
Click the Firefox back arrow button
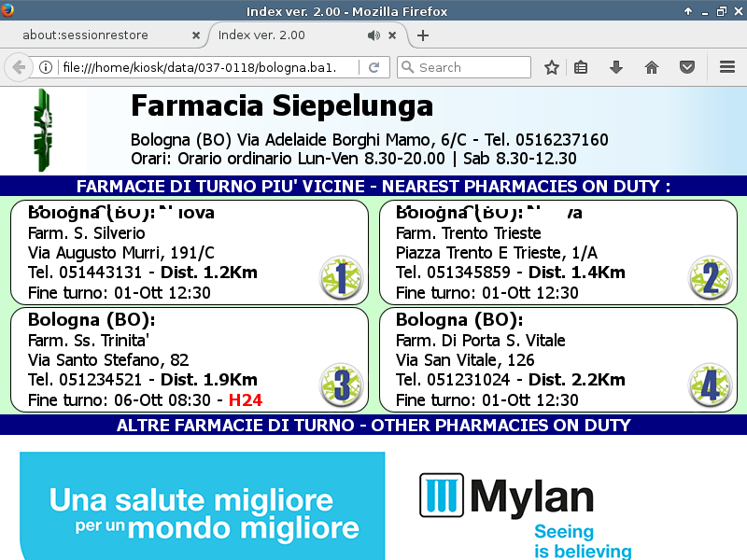pos(19,67)
